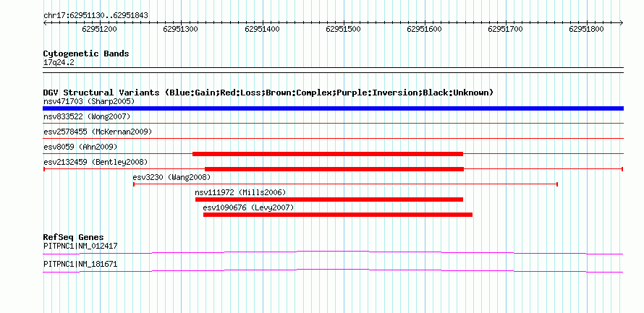
Task: Click the Cytogenetic Bands track title
Action: pyautogui.click(x=86, y=53)
